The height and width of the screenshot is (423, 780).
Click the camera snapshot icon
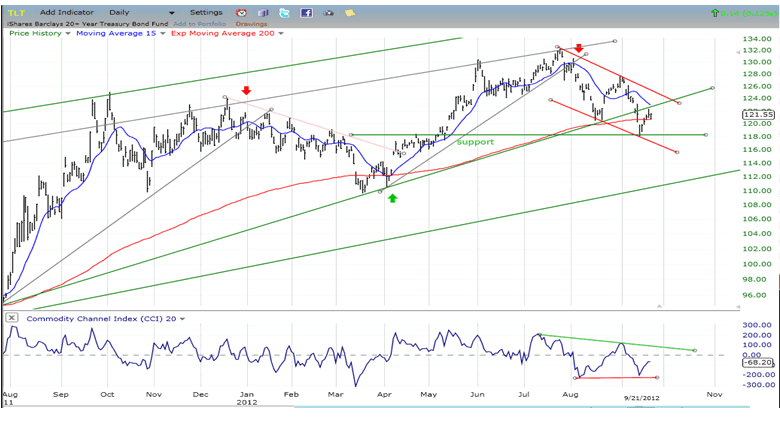tap(327, 13)
